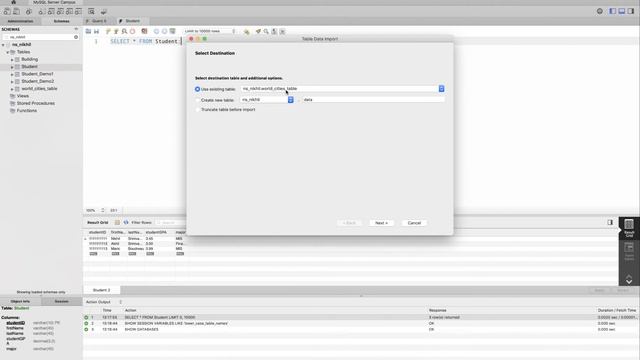Expand the Student_Demo1 table node

click(x=12, y=74)
